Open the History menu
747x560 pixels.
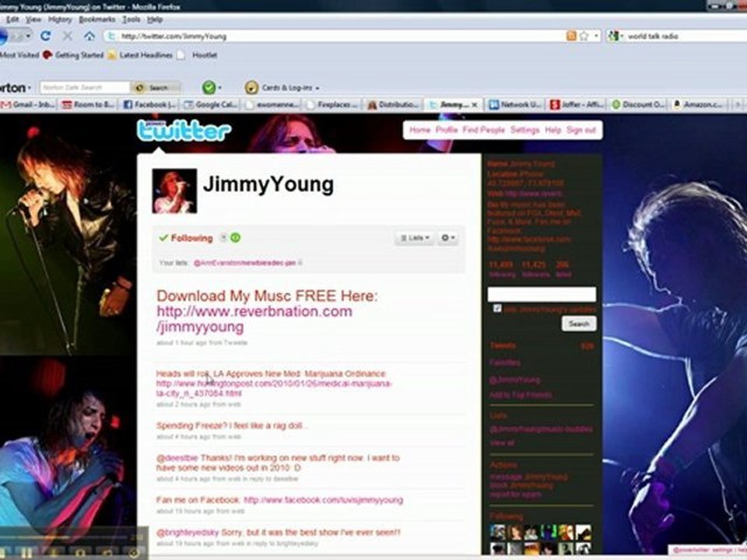[60, 19]
